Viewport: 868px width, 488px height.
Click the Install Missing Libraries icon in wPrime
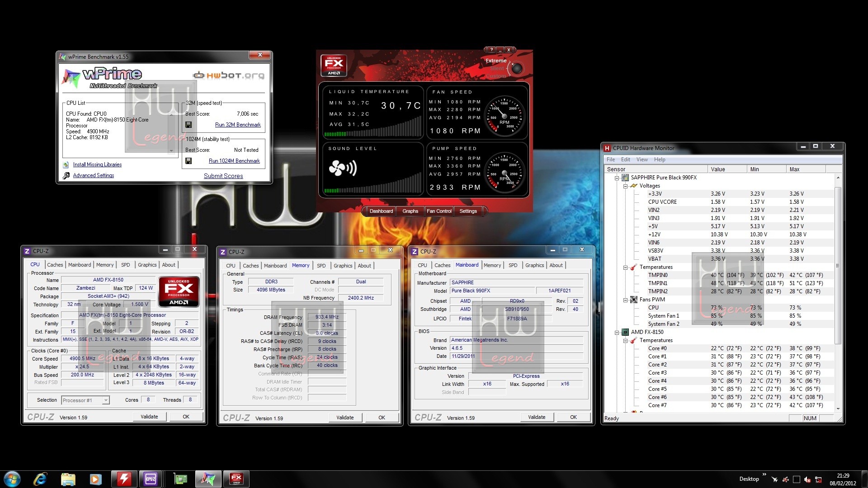tap(66, 165)
